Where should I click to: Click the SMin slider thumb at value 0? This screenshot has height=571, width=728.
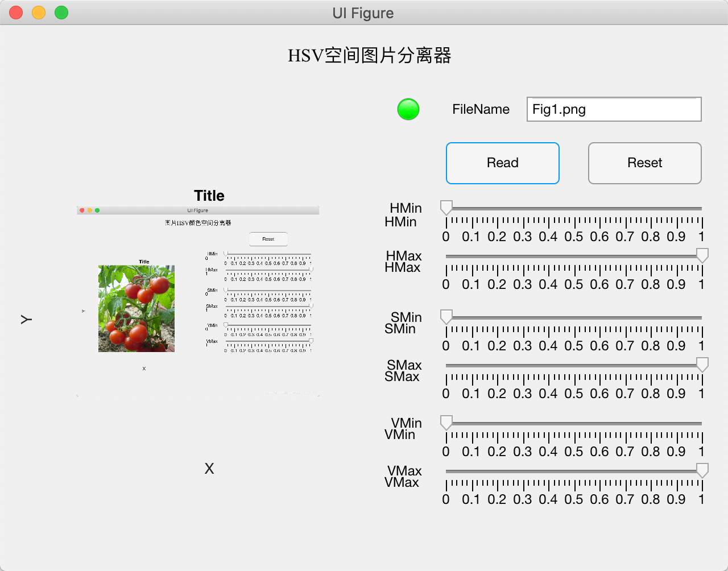445,316
